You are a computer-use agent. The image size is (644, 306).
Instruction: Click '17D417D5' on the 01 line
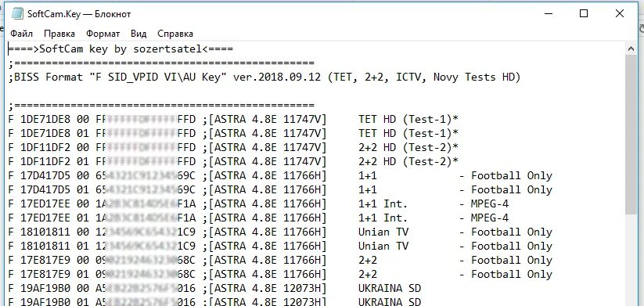click(45, 189)
